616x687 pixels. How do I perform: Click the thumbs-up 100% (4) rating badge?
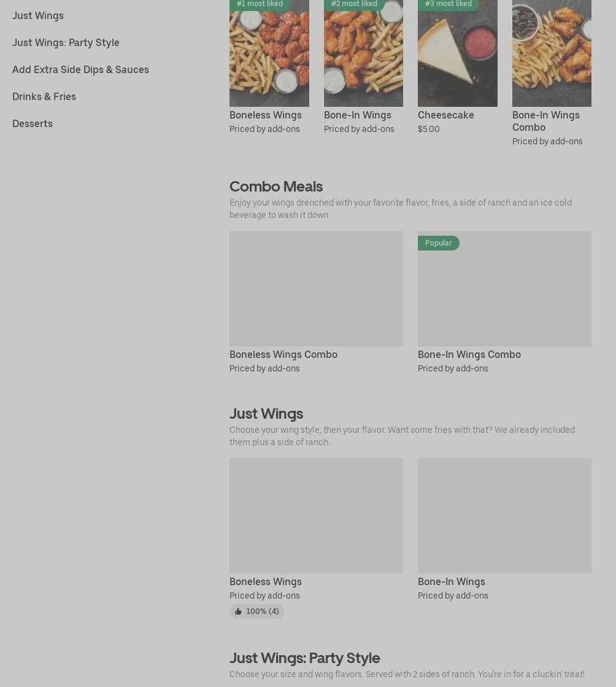point(256,611)
